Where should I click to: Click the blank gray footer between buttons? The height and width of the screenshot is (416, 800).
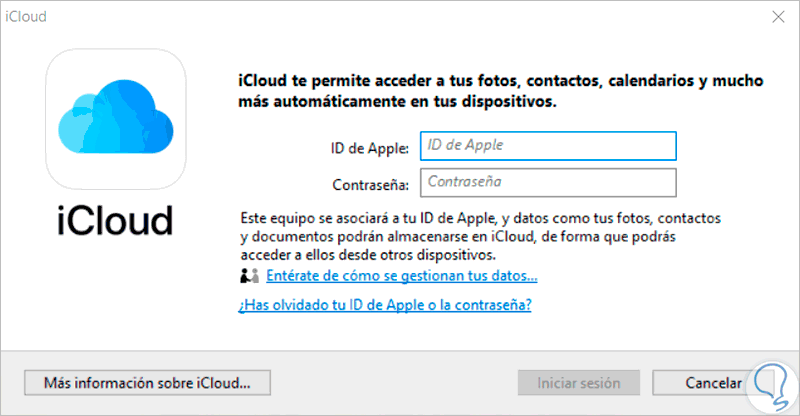(395, 383)
